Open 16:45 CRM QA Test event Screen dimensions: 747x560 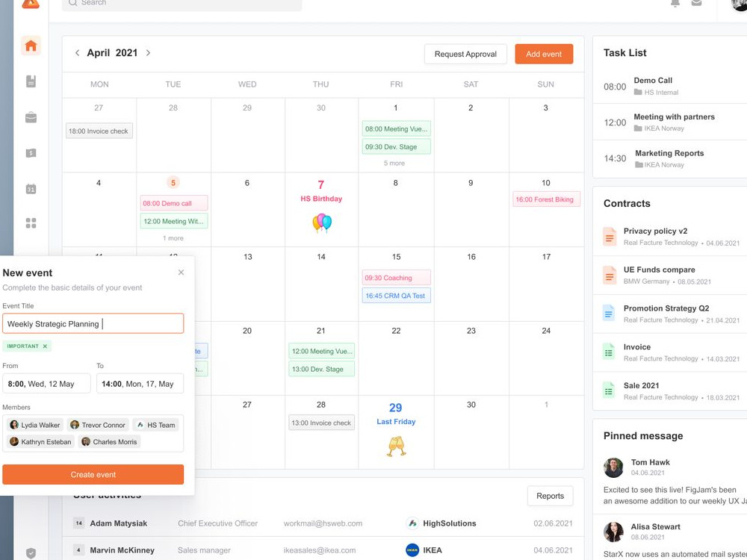(397, 296)
